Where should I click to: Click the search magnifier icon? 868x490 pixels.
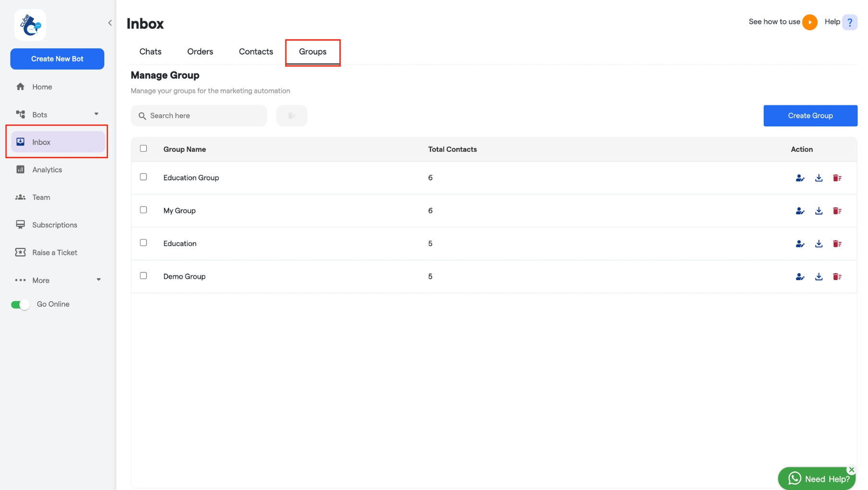142,116
